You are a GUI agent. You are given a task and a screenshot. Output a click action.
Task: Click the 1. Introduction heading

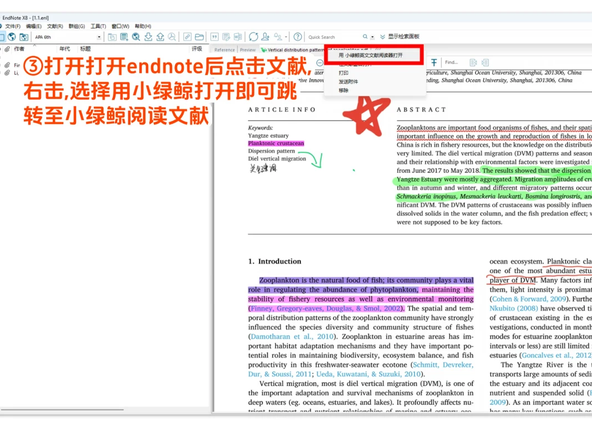click(274, 261)
